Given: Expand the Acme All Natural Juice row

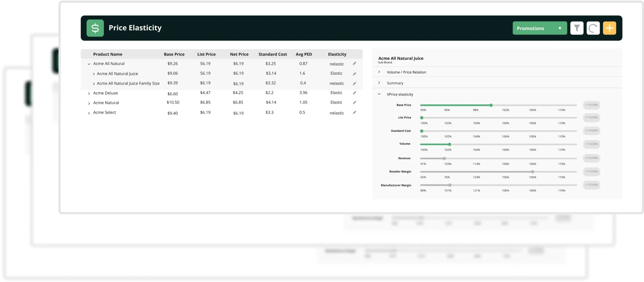Looking at the screenshot, I should click(x=94, y=74).
